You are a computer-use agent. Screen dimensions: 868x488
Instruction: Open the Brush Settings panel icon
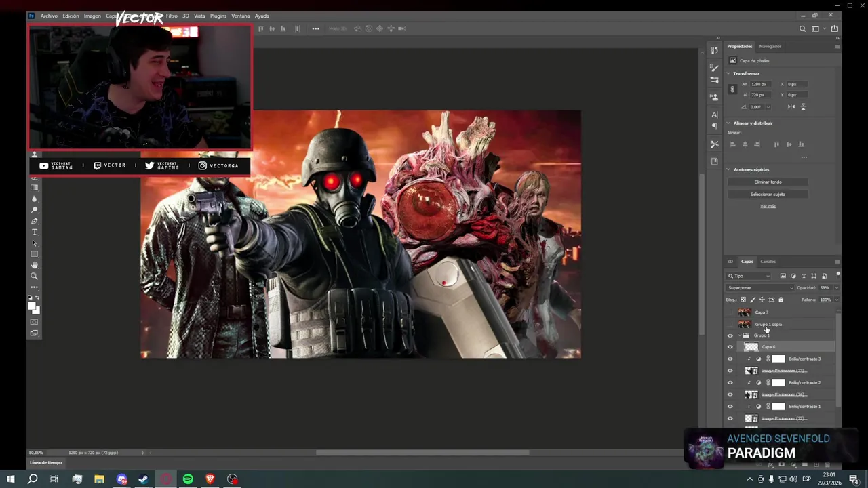tap(715, 80)
